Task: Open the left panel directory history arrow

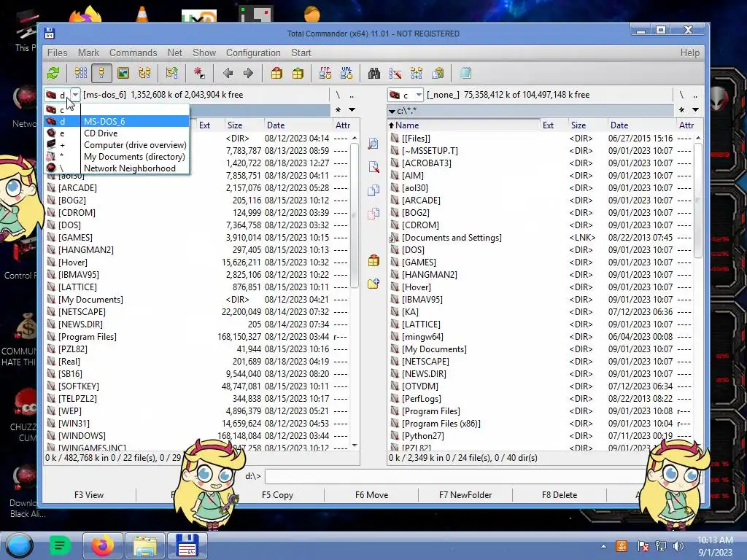Action: tap(352, 110)
